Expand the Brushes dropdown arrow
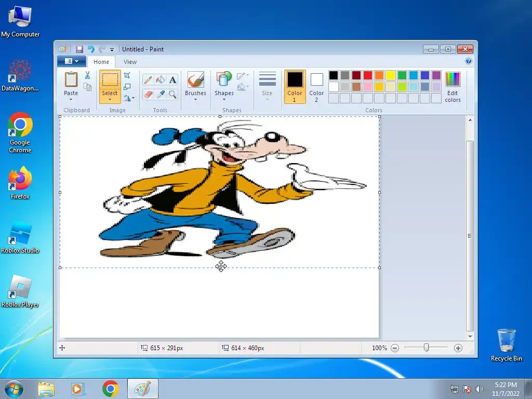 tap(196, 100)
